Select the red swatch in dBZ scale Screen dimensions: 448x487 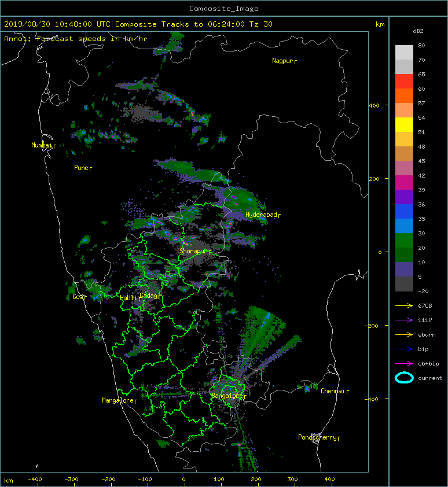404,82
